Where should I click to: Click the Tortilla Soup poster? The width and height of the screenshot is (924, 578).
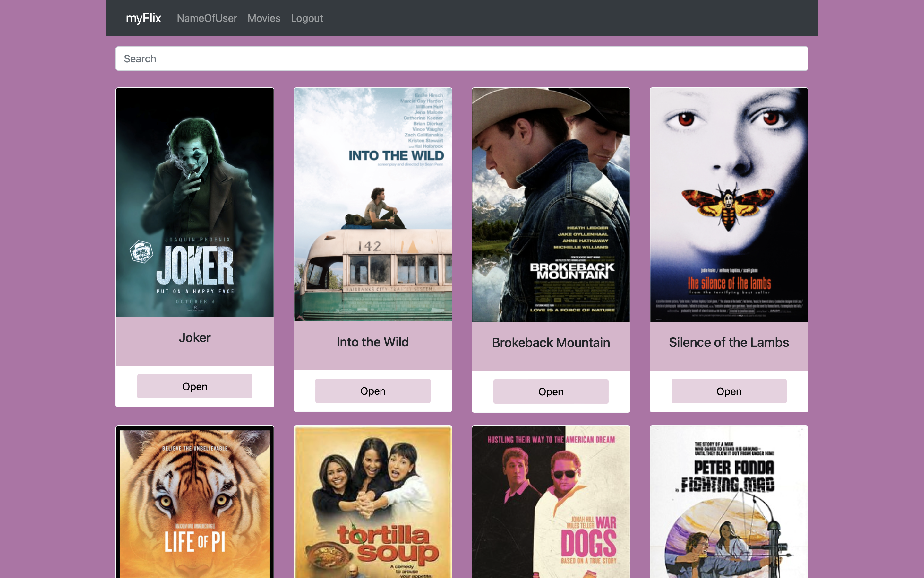[x=373, y=502]
